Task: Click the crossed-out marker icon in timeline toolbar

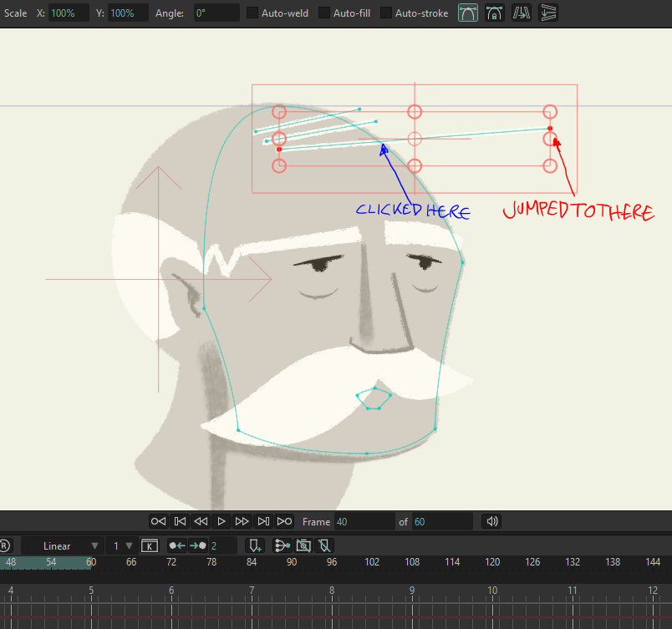Action: (324, 546)
